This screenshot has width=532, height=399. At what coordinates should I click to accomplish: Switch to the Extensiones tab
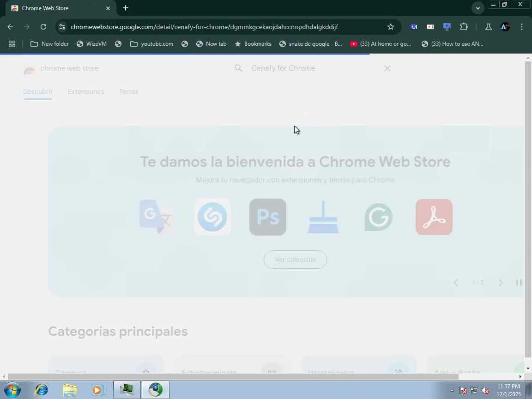coord(86,91)
